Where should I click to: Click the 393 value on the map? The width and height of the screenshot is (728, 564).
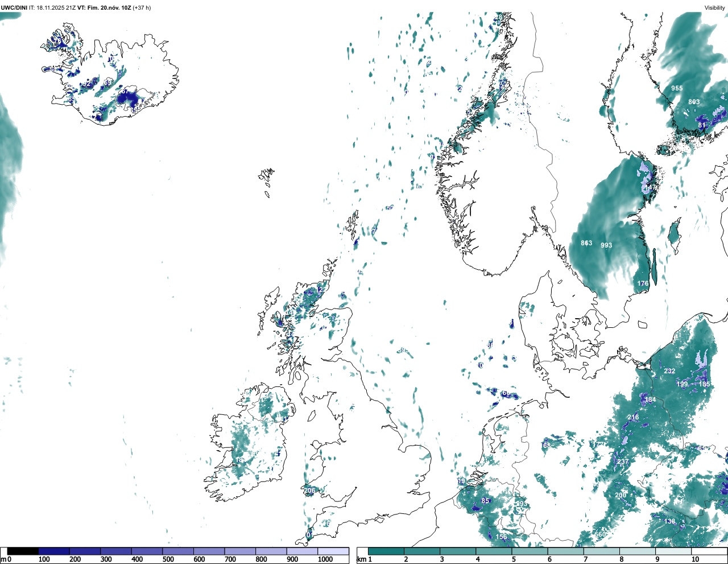point(520,504)
